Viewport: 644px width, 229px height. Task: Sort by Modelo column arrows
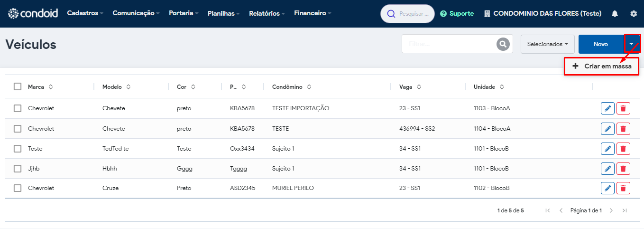pos(129,87)
